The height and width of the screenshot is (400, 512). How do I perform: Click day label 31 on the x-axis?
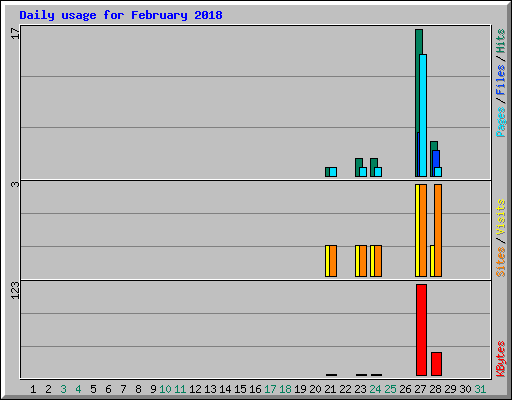[x=480, y=389]
